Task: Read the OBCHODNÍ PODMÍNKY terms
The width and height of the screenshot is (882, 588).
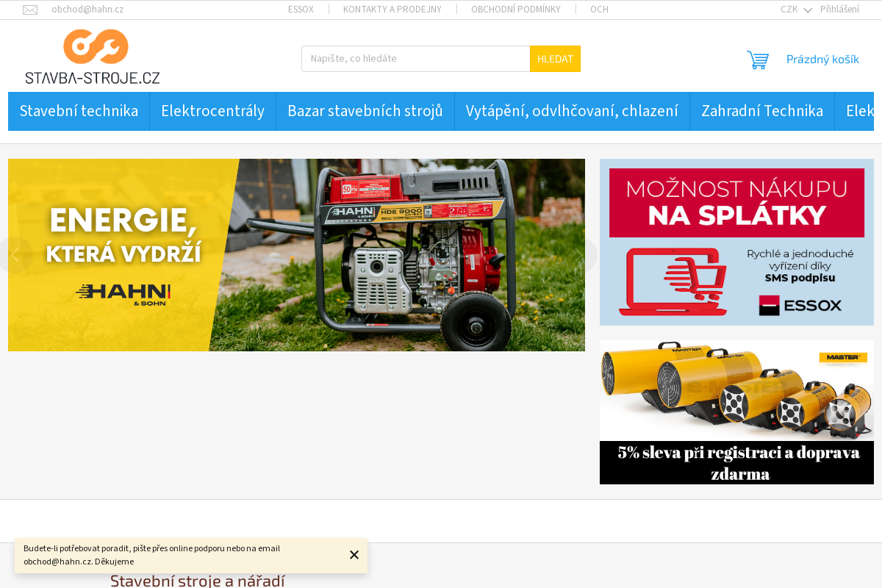Action: pos(516,10)
